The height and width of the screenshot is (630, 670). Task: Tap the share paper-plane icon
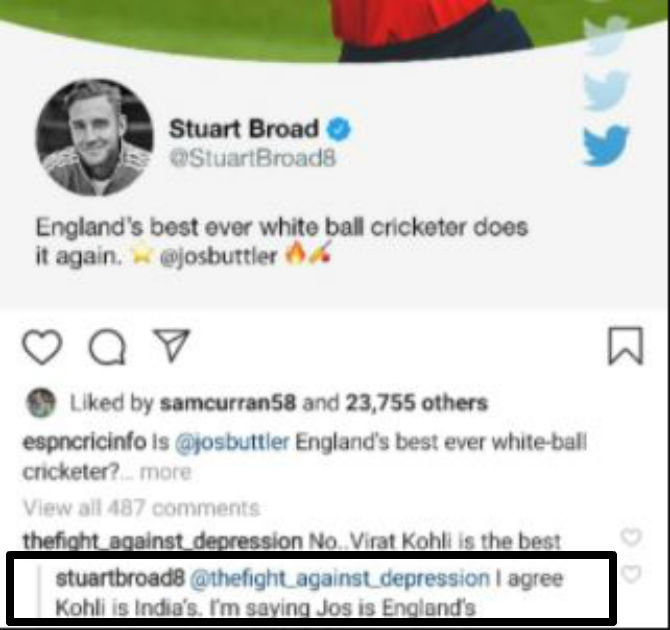pos(172,345)
